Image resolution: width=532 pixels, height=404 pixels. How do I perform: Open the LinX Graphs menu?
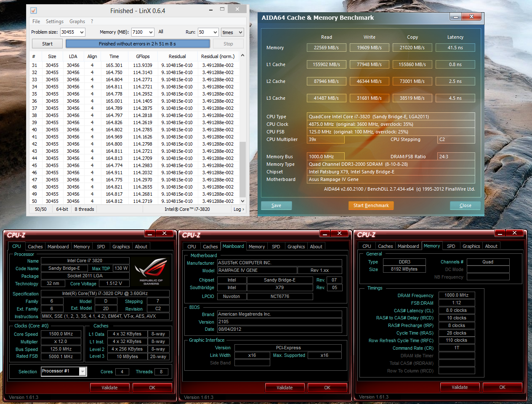coord(77,21)
